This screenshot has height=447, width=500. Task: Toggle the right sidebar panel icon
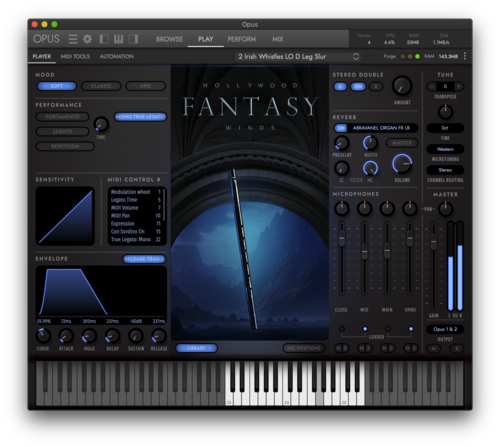click(x=133, y=39)
